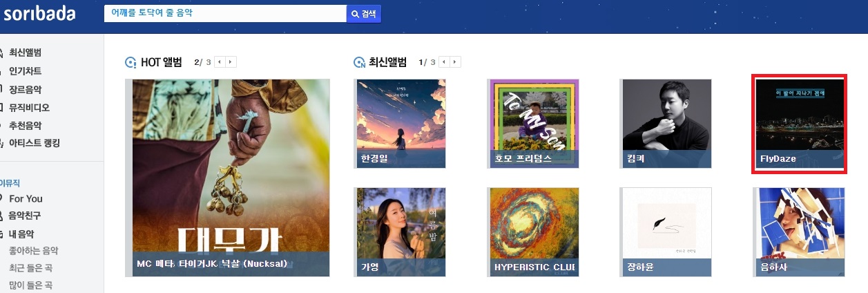Open 좋아하는 음악 under 내 음악
868x293 pixels.
point(33,251)
